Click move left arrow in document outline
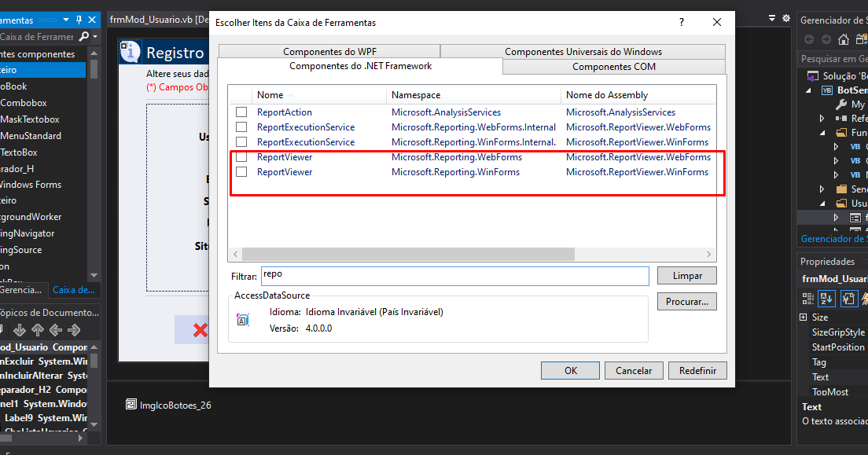The image size is (868, 455). pos(55,330)
